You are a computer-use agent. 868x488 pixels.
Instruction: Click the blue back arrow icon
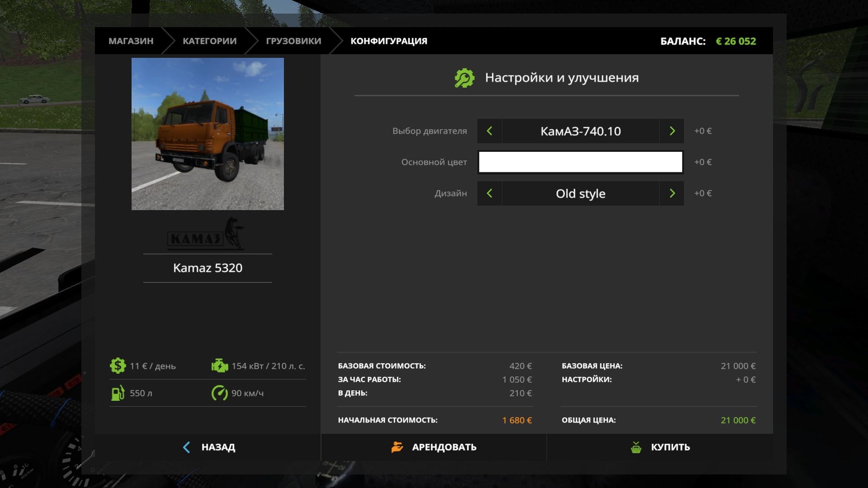pos(187,447)
